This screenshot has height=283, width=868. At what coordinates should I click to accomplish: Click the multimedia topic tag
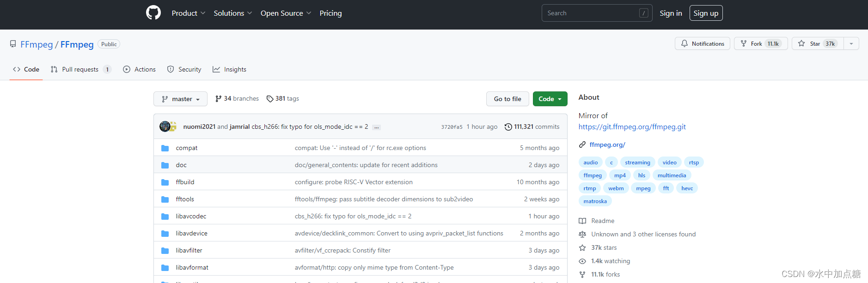(x=672, y=175)
